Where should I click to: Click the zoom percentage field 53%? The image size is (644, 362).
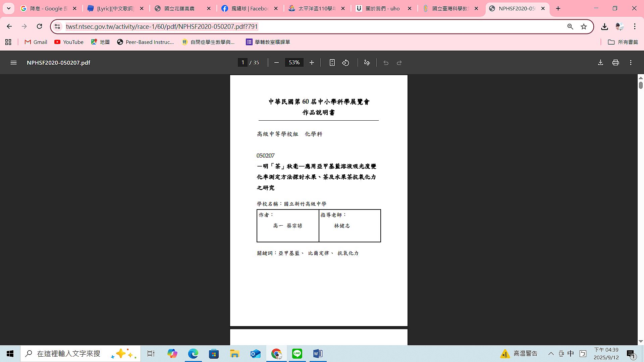294,63
